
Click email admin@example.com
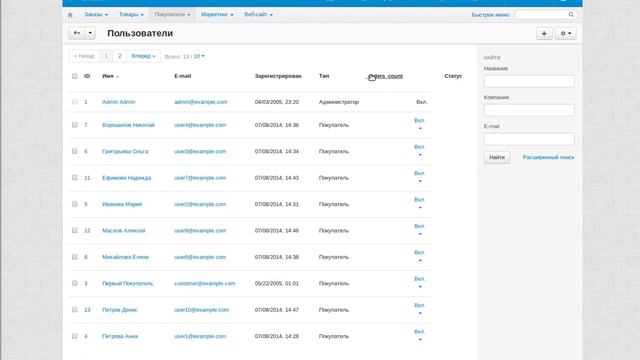(x=200, y=102)
